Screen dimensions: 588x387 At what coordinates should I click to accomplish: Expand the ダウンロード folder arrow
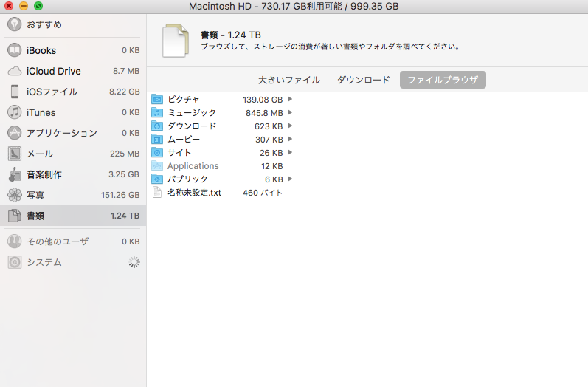pyautogui.click(x=289, y=126)
